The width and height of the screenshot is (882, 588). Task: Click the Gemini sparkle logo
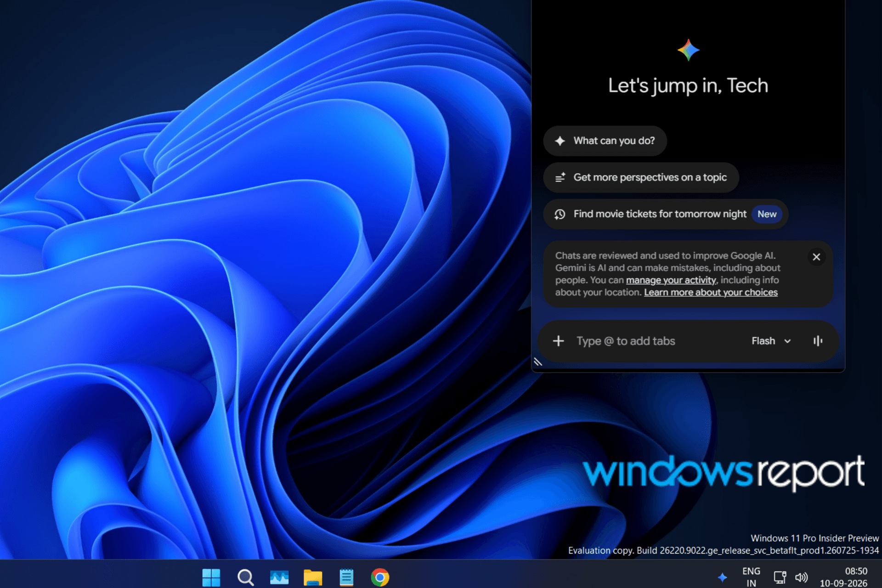point(688,50)
